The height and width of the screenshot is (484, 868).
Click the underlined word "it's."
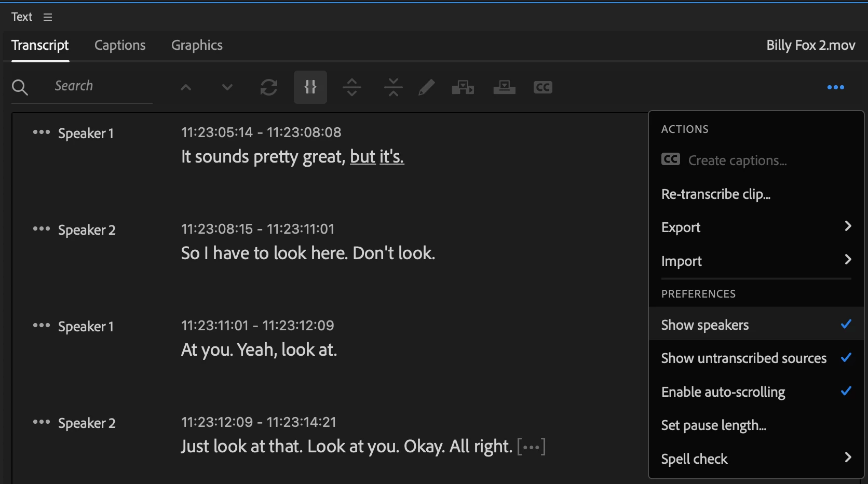(392, 156)
